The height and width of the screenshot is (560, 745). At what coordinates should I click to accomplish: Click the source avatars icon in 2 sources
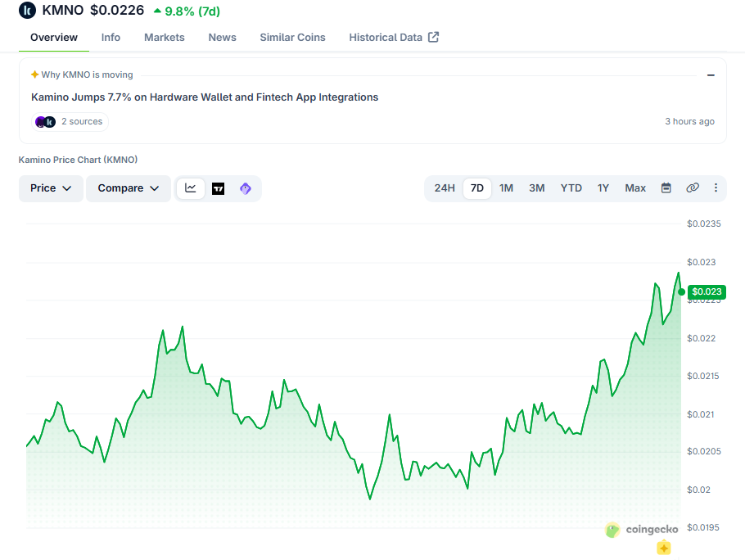point(46,122)
